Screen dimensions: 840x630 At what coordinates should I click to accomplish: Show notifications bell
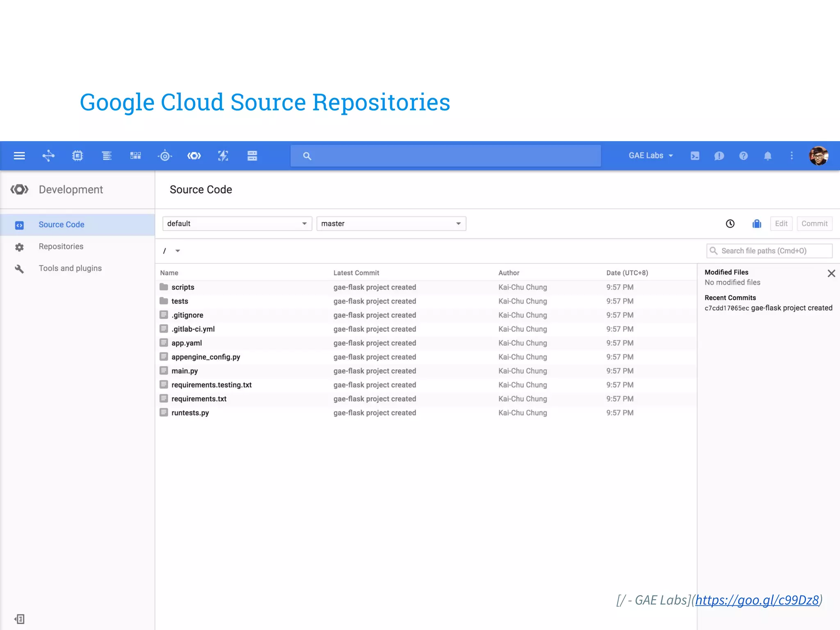[768, 156]
